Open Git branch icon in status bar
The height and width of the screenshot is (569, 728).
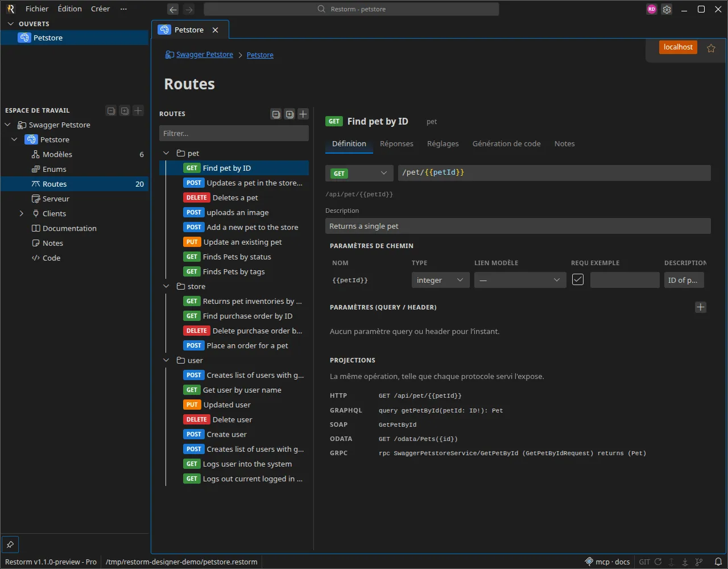(x=699, y=562)
